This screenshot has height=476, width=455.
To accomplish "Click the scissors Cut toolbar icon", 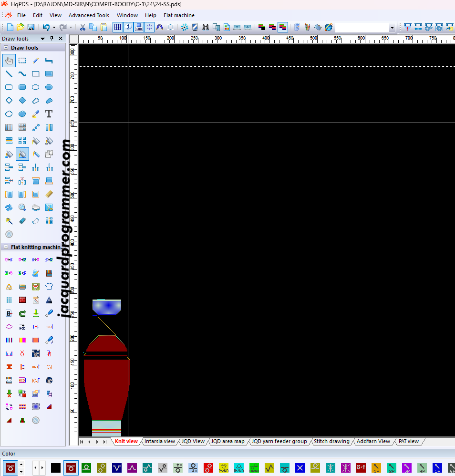I will 83,27.
